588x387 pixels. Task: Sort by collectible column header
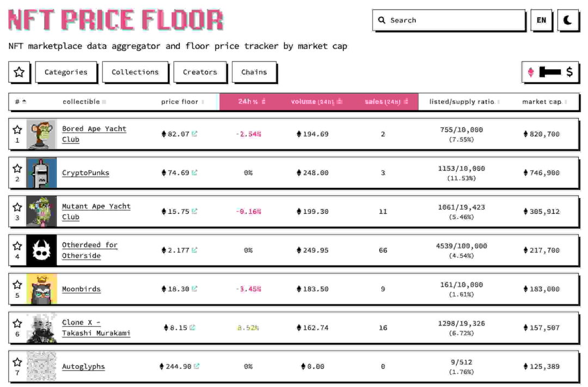(84, 102)
